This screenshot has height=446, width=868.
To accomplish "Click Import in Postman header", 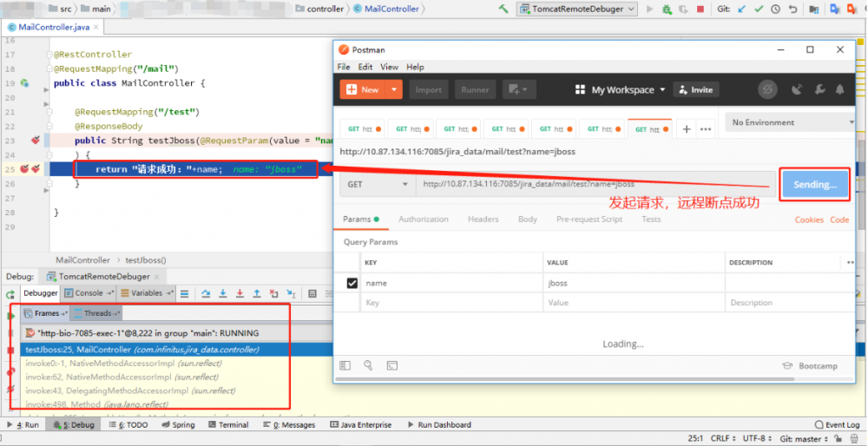I will coord(429,89).
